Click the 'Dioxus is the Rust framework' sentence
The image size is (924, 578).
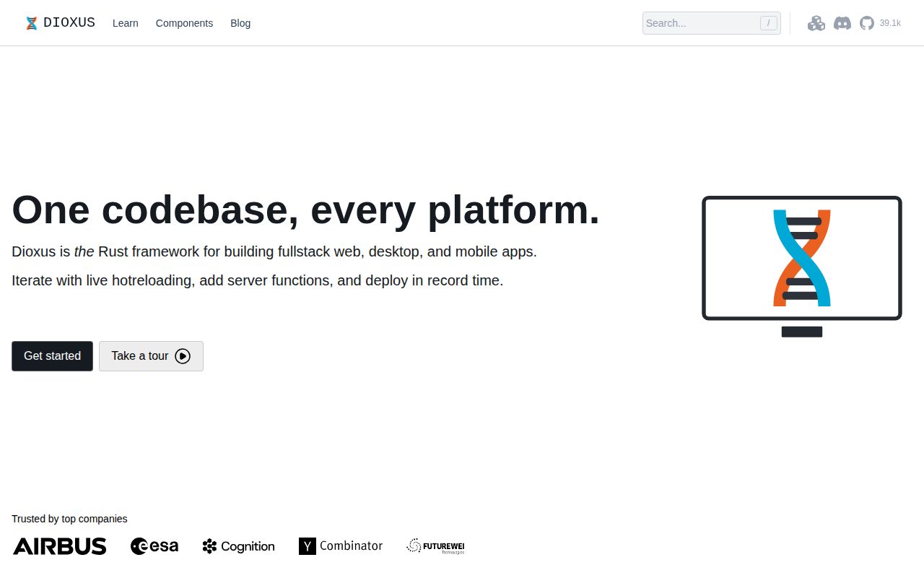click(274, 252)
